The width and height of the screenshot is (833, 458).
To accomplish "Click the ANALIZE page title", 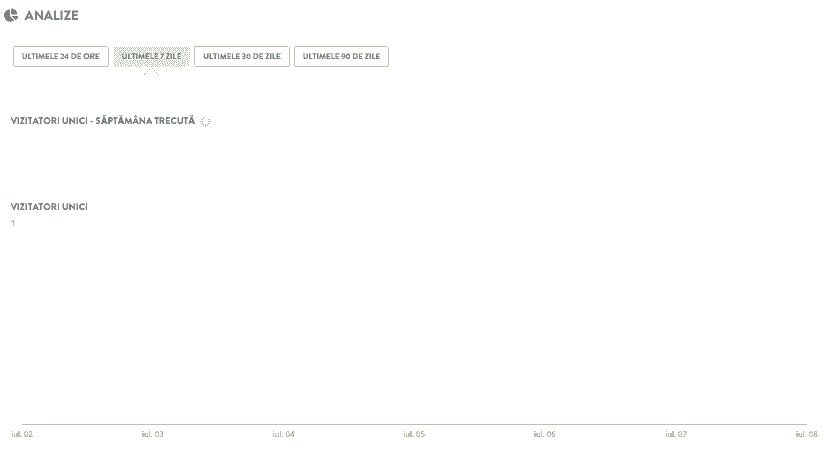I will point(52,15).
